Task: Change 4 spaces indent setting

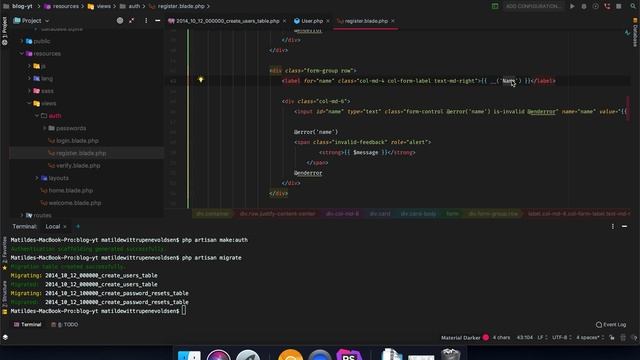Action: (x=590, y=338)
